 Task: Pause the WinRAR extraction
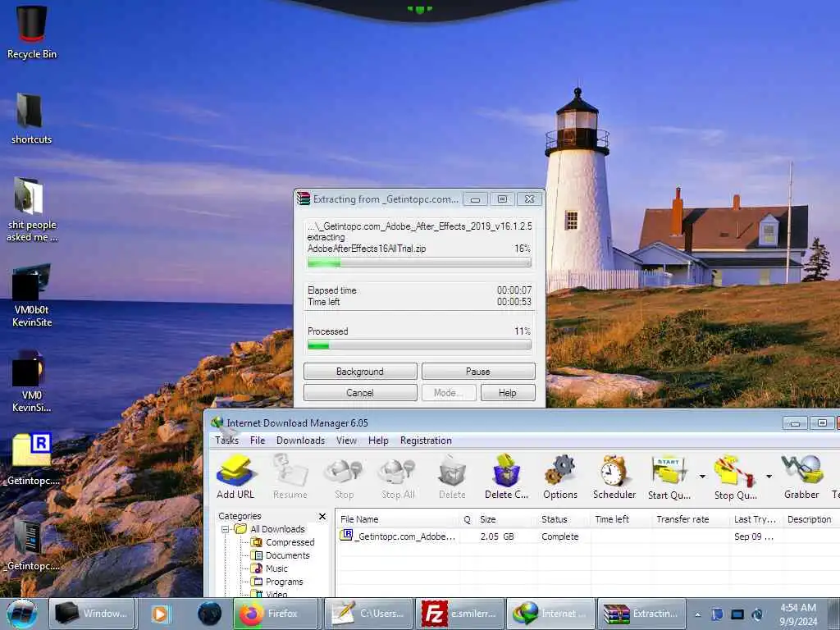pos(478,372)
